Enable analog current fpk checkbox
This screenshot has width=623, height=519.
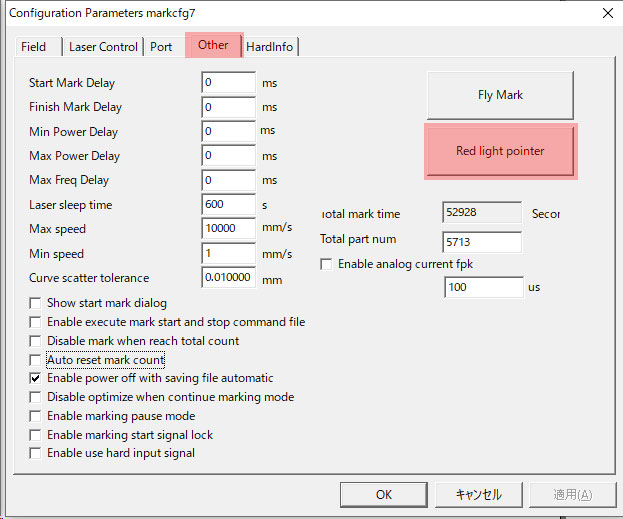click(x=326, y=264)
